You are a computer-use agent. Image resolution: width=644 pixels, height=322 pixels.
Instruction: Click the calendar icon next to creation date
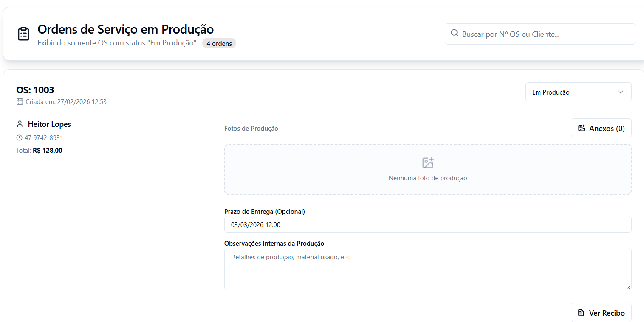(x=20, y=101)
